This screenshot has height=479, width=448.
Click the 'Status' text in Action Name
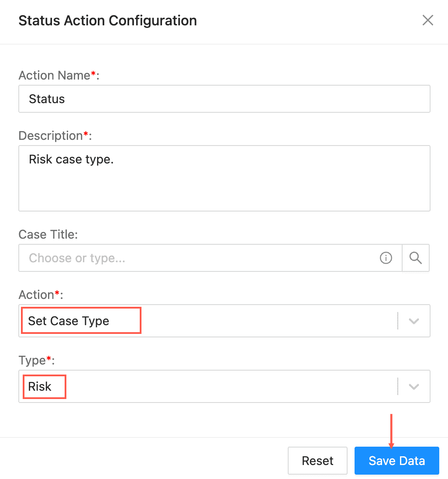tap(47, 99)
